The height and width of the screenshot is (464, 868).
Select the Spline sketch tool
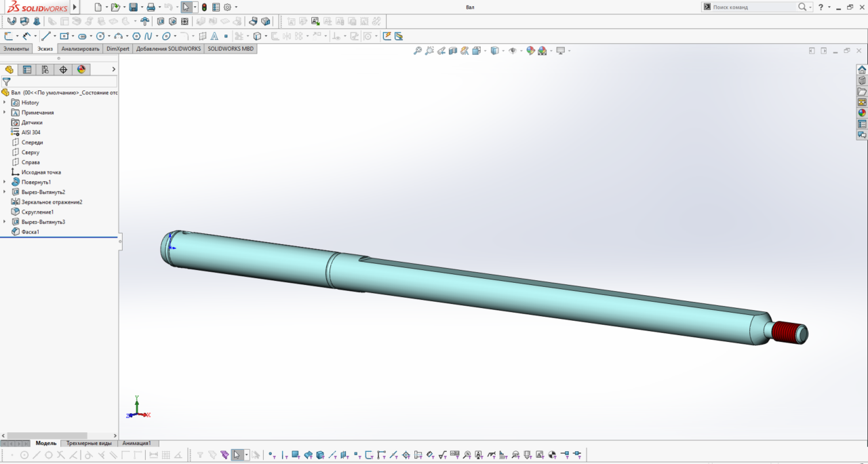point(147,36)
